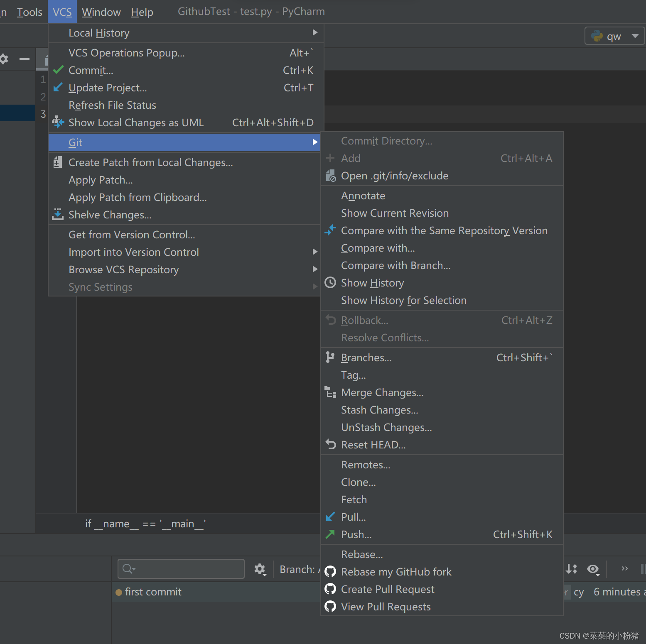Click Rebase my GitHub fork
The width and height of the screenshot is (646, 644).
[x=442, y=572]
